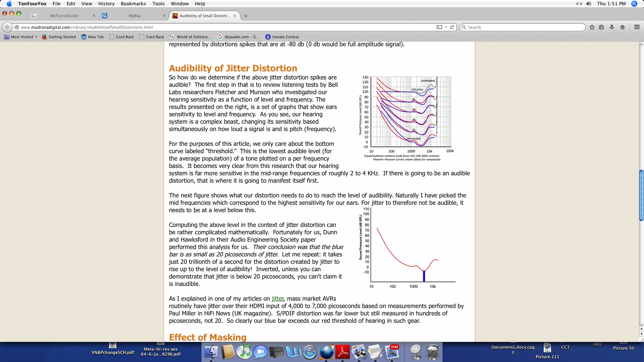
Task: Open the View menu
Action: point(87,4)
